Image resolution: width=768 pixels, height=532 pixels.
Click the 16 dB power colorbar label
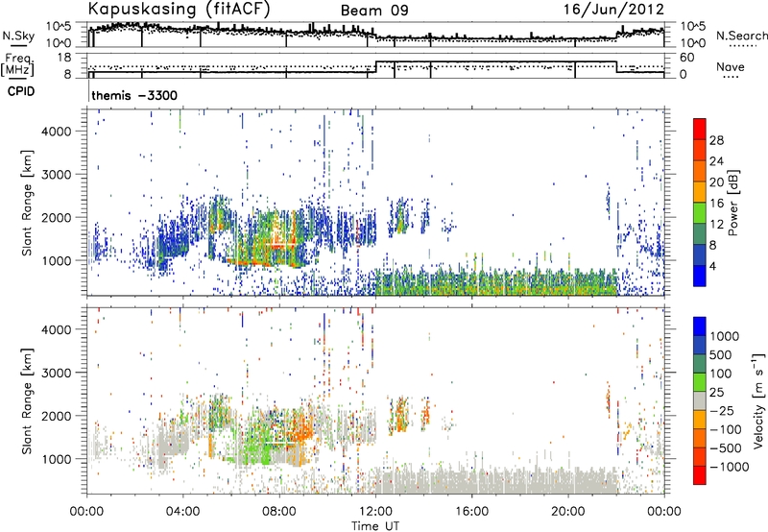click(x=716, y=204)
